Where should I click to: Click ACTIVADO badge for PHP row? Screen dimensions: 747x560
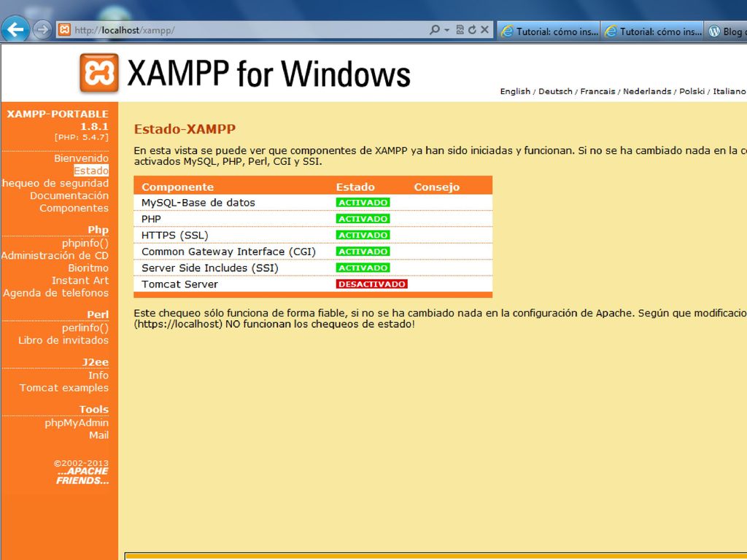363,219
